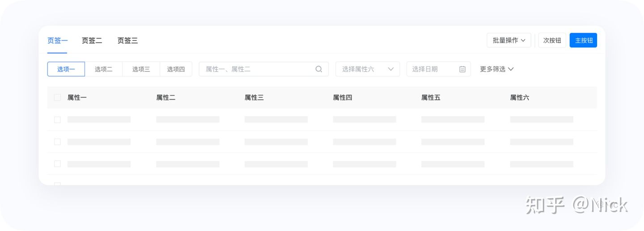Choose segment option 选项四
Viewport: 644px width, 231px height.
[176, 69]
